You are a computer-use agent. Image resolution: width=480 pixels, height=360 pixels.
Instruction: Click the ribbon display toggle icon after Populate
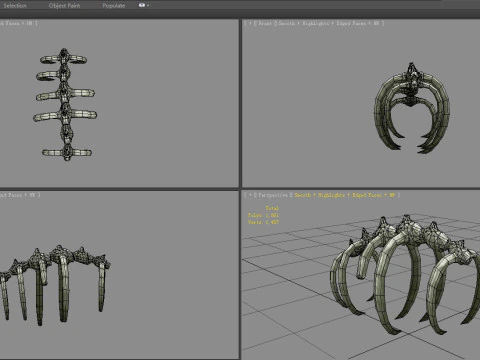pyautogui.click(x=142, y=5)
